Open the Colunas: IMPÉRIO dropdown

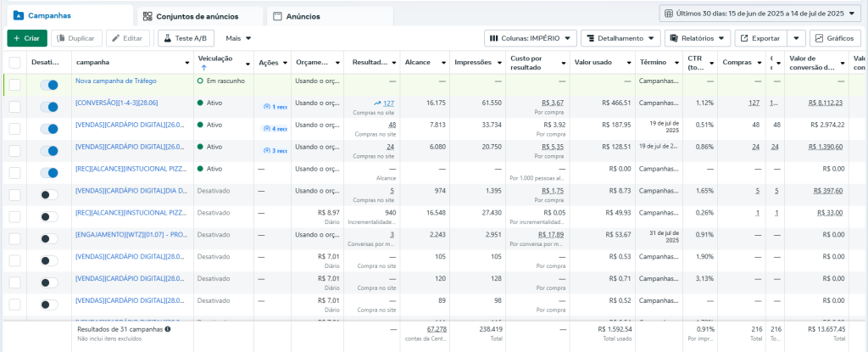pyautogui.click(x=531, y=38)
